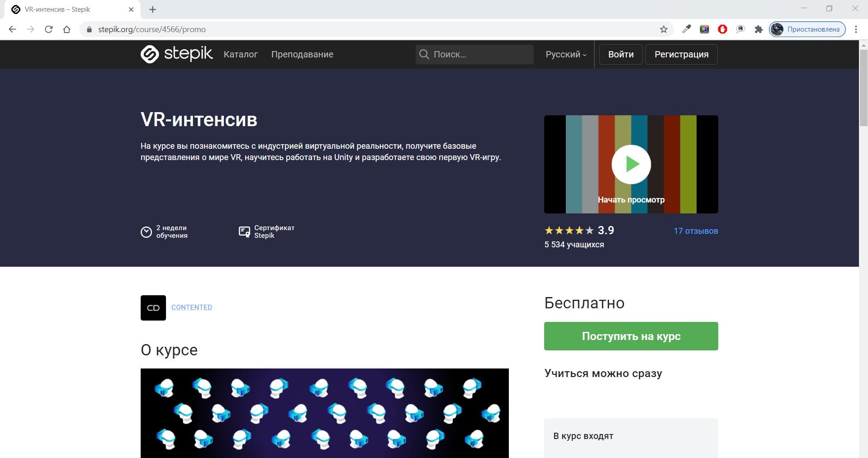Select the VR-интенсив – Stepik tab

tap(72, 9)
